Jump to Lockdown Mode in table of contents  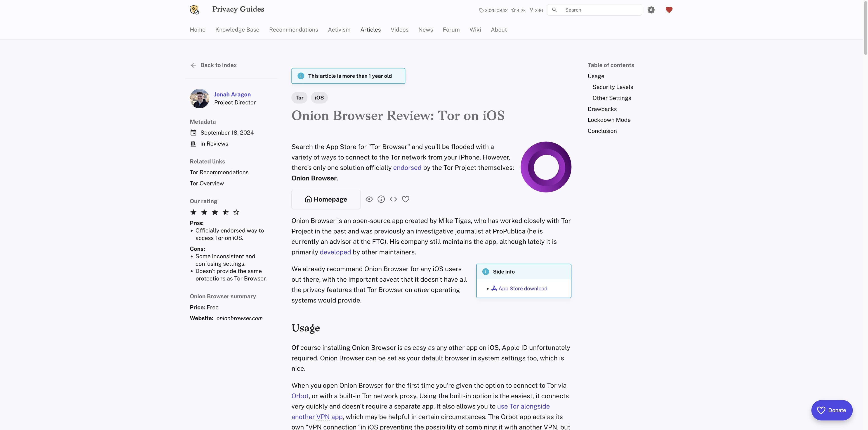tap(609, 120)
